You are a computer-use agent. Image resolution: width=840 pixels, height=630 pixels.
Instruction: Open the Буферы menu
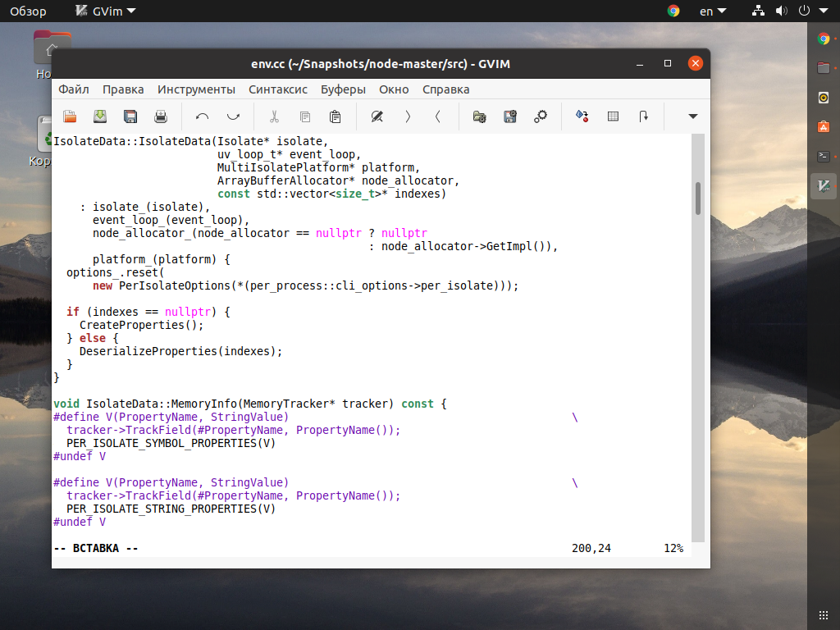343,89
